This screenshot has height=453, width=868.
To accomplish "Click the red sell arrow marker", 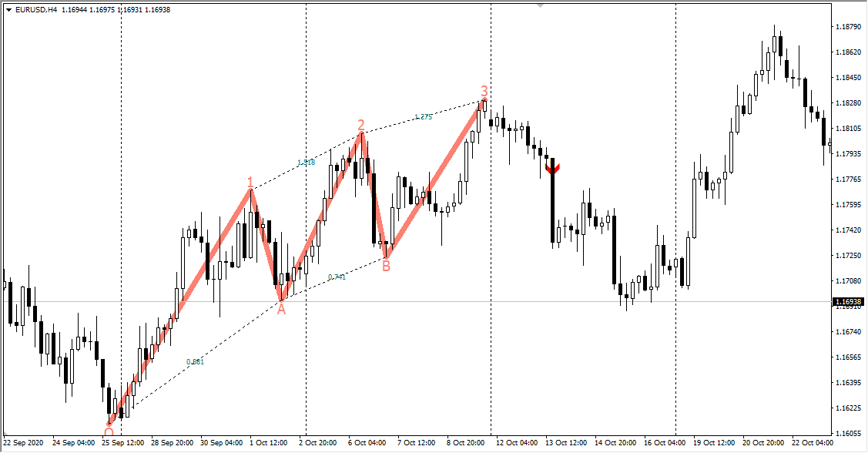I will (x=552, y=166).
